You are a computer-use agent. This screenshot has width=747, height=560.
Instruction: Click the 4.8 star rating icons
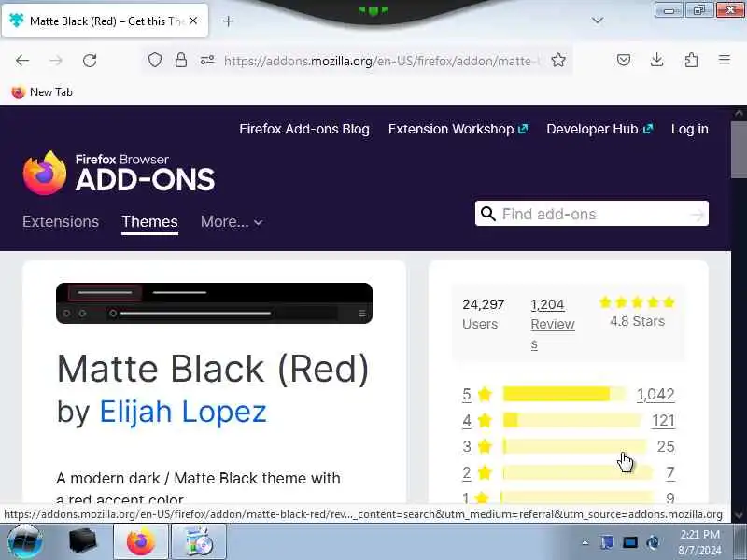point(637,301)
